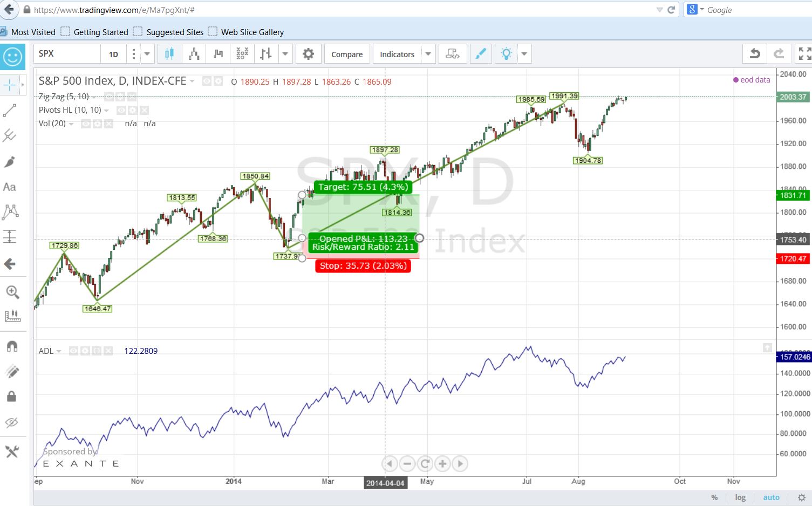Expand the dropdown next to lightbulb
This screenshot has height=506, width=812.
point(524,54)
